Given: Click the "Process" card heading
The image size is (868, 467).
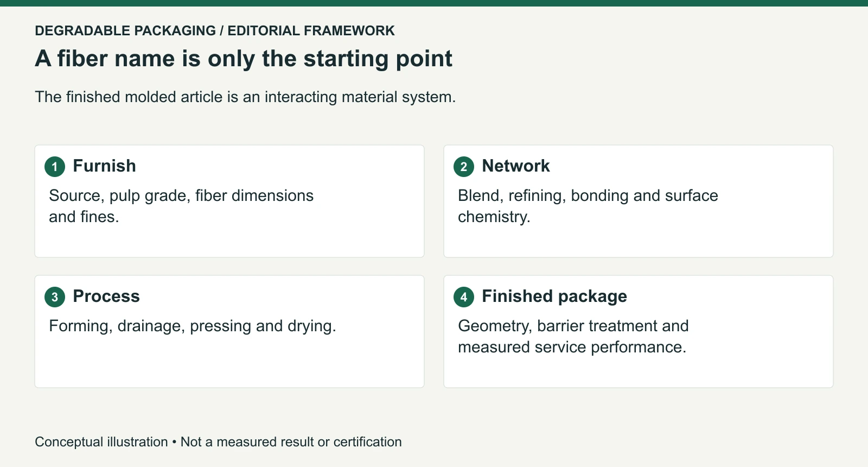Looking at the screenshot, I should point(106,296).
